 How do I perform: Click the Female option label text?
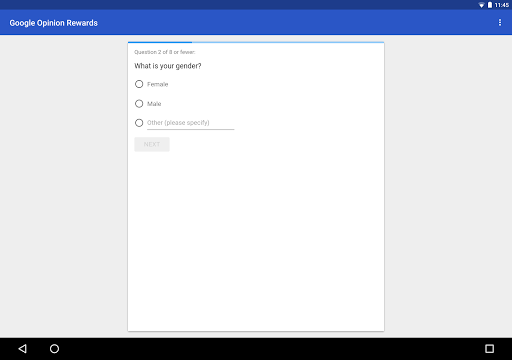pyautogui.click(x=158, y=84)
